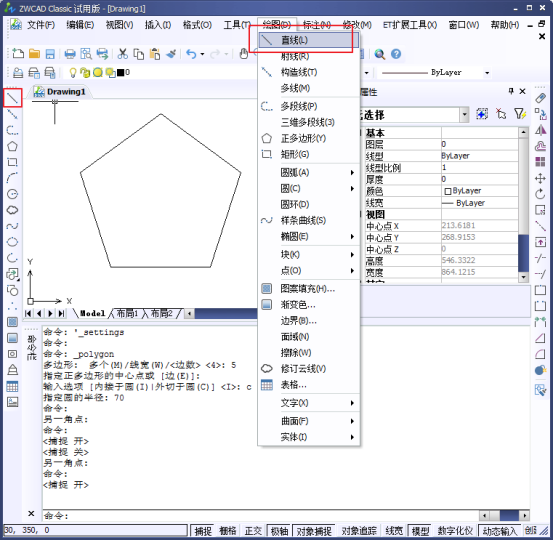Toggle 正交 ortho mode in status bar
Image resolution: width=554 pixels, height=541 pixels.
point(253,531)
